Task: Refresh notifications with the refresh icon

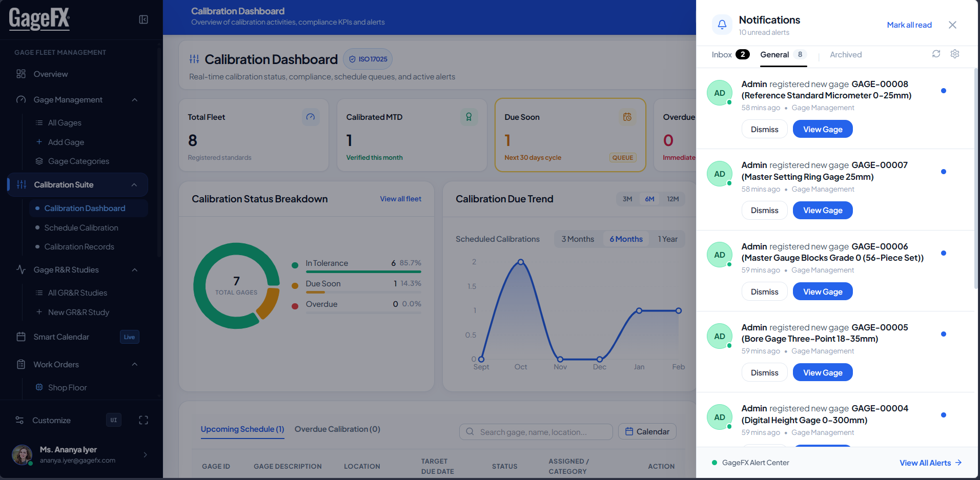Action: pos(936,54)
